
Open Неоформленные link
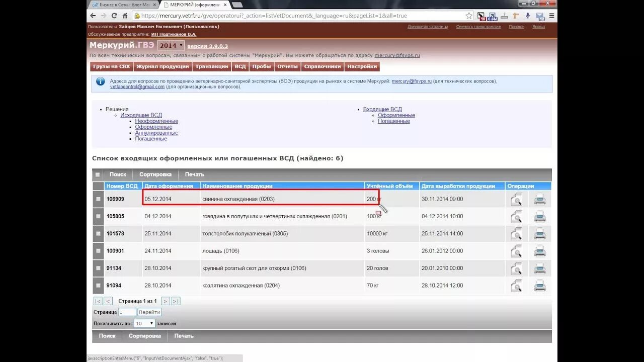(156, 121)
